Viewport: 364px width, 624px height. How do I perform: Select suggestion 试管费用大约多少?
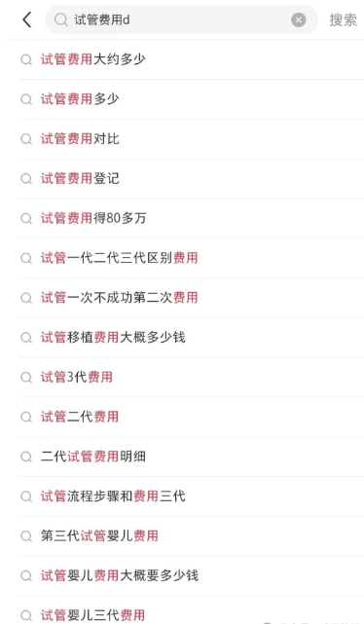191,59
